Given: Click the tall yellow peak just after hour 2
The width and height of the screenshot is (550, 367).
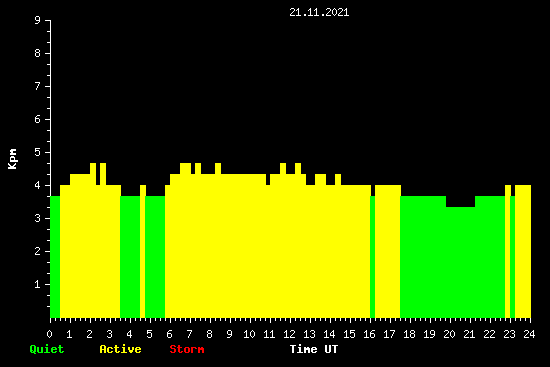Looking at the screenshot, I should click(93, 240).
